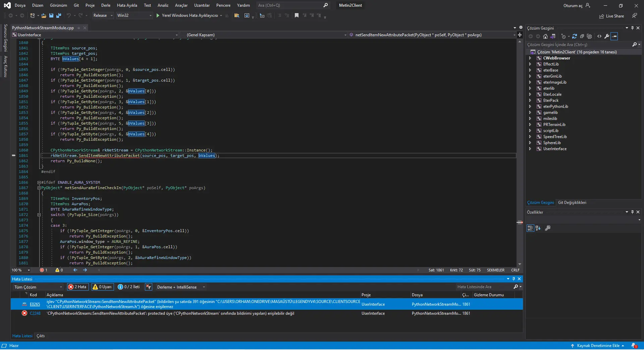The width and height of the screenshot is (644, 350).
Task: Toggle auto-hide pin on Özellikler panel
Action: click(x=632, y=212)
